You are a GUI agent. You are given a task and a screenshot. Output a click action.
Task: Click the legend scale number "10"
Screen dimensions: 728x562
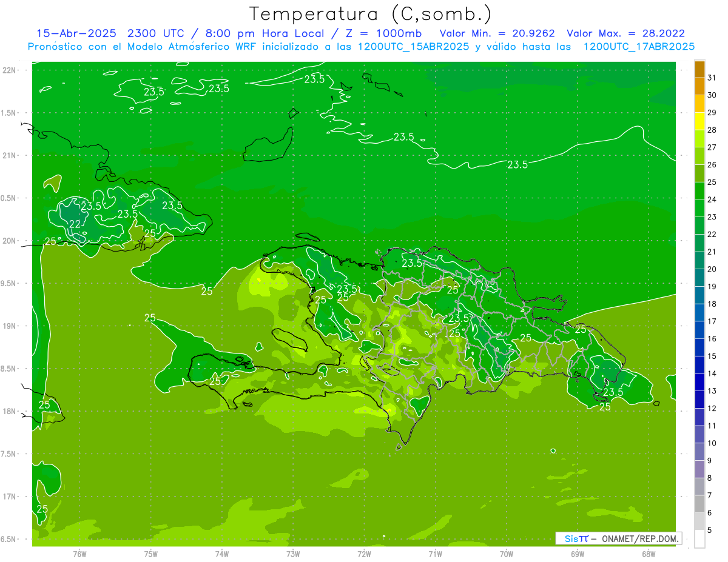[x=712, y=443]
